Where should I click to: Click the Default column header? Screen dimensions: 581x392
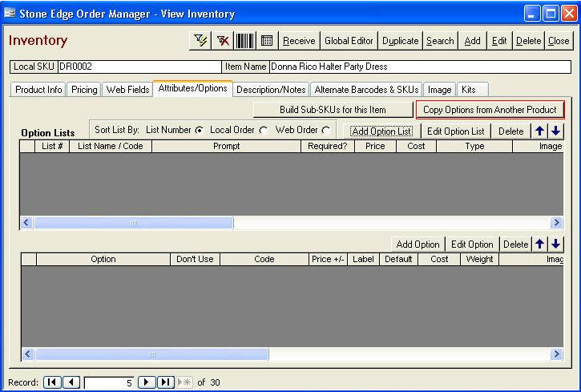[x=398, y=259]
